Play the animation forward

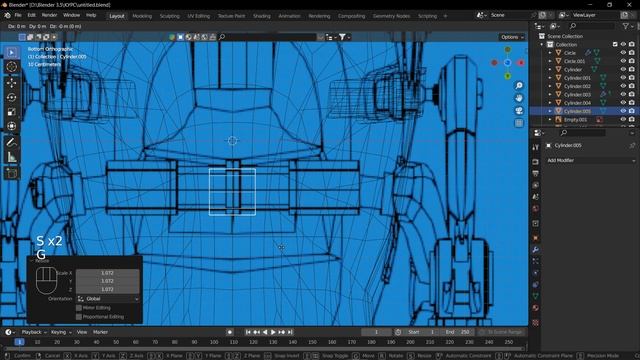273,332
